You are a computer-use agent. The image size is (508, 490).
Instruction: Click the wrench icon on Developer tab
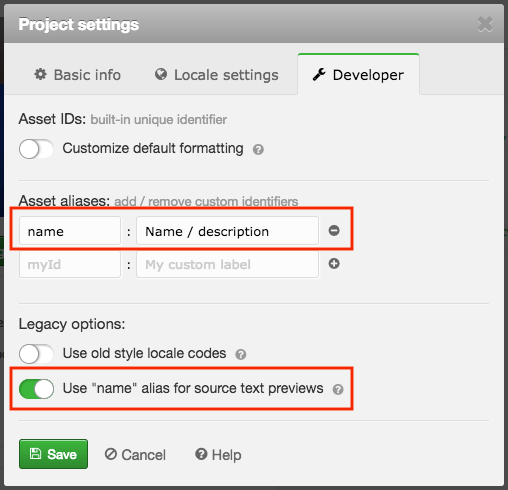pyautogui.click(x=319, y=74)
